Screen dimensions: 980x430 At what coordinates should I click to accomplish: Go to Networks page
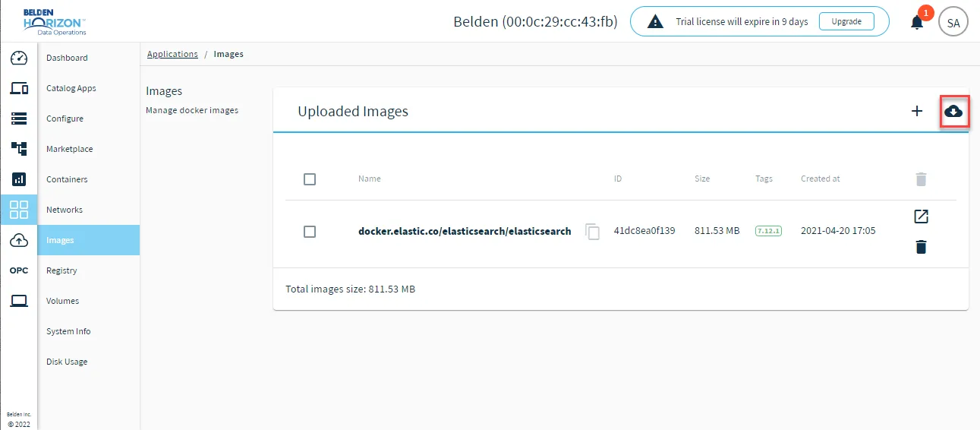pos(89,210)
